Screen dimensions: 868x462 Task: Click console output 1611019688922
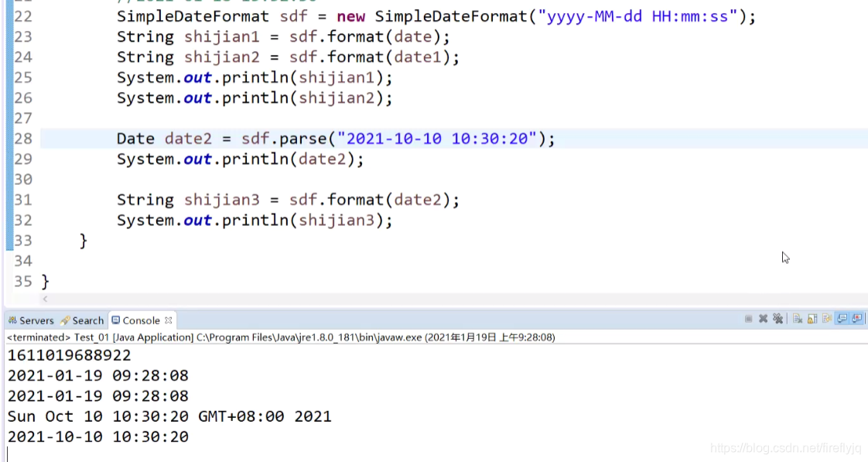pyautogui.click(x=69, y=356)
